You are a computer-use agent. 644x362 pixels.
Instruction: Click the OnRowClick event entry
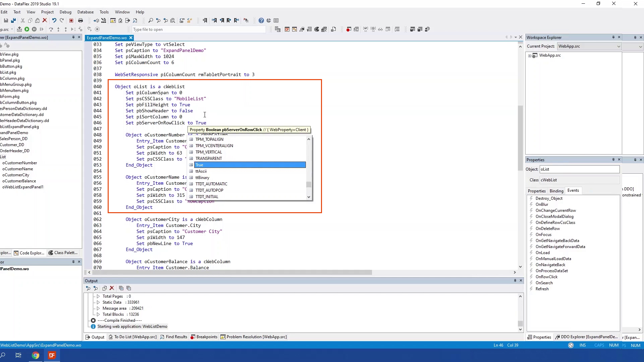point(546,277)
